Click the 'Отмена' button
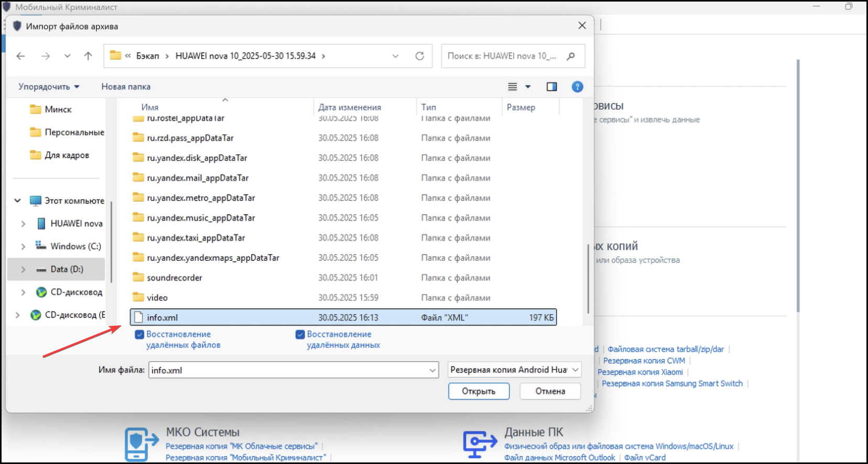 550,391
